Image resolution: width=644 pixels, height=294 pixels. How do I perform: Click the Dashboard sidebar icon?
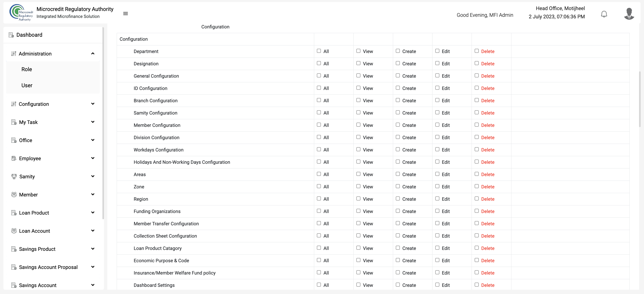coord(11,35)
